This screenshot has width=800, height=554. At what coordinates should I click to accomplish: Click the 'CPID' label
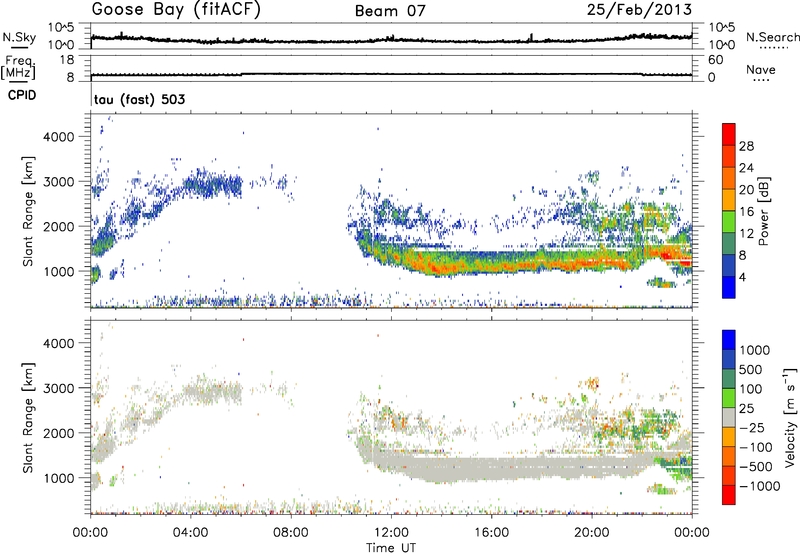coord(22,95)
